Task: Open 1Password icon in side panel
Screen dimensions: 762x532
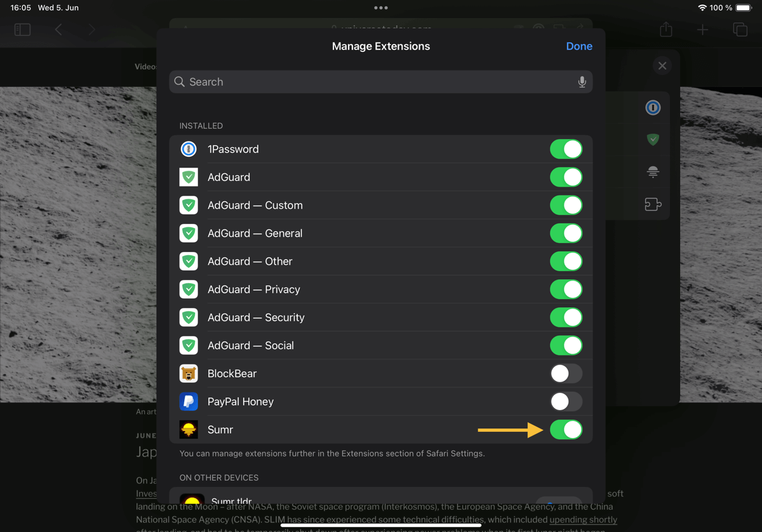Action: [653, 107]
